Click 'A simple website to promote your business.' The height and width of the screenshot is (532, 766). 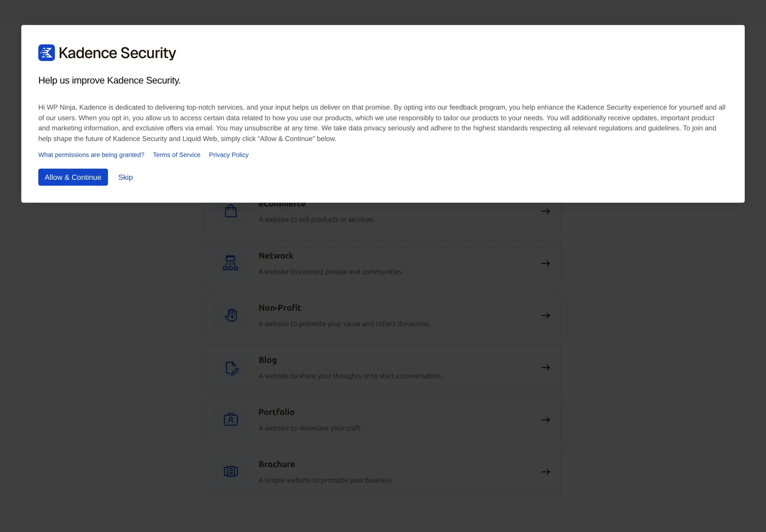point(326,480)
